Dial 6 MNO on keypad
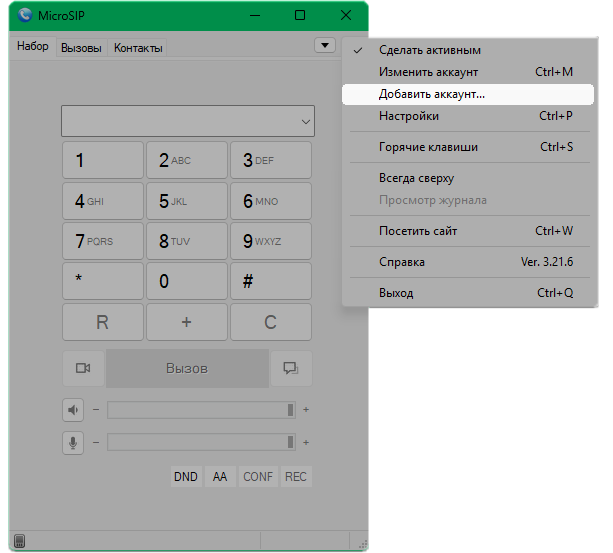The height and width of the screenshot is (553, 613). point(271,201)
